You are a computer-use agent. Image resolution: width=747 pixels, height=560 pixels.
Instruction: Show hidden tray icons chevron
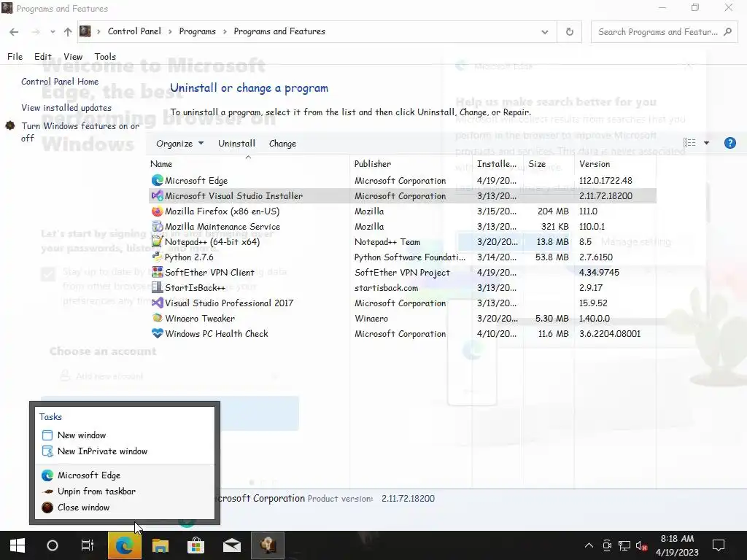589,545
